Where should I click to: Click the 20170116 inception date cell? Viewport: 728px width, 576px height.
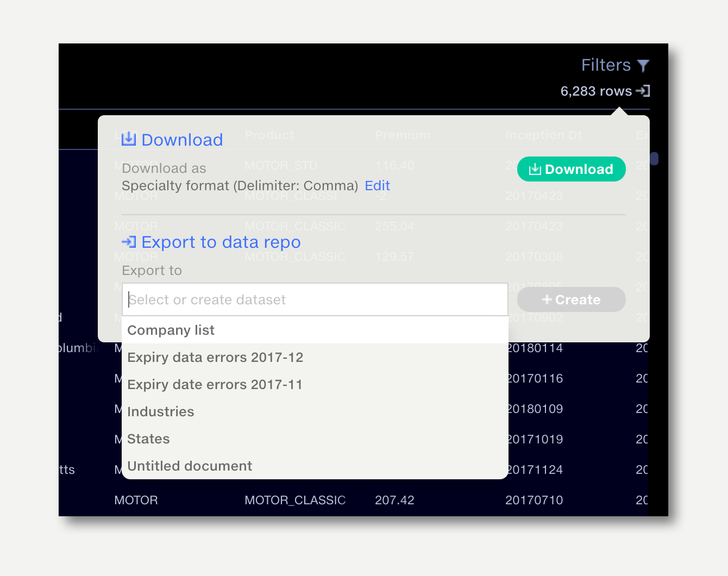(x=535, y=378)
